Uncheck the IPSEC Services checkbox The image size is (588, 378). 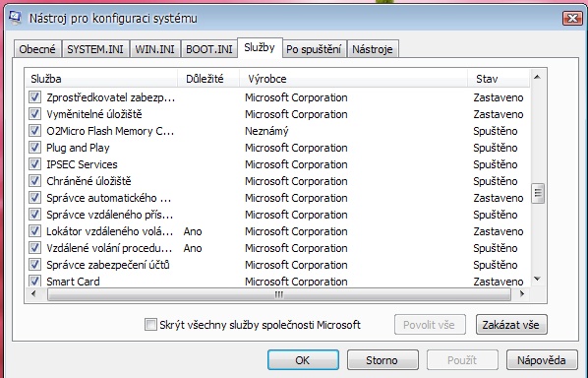pyautogui.click(x=34, y=164)
